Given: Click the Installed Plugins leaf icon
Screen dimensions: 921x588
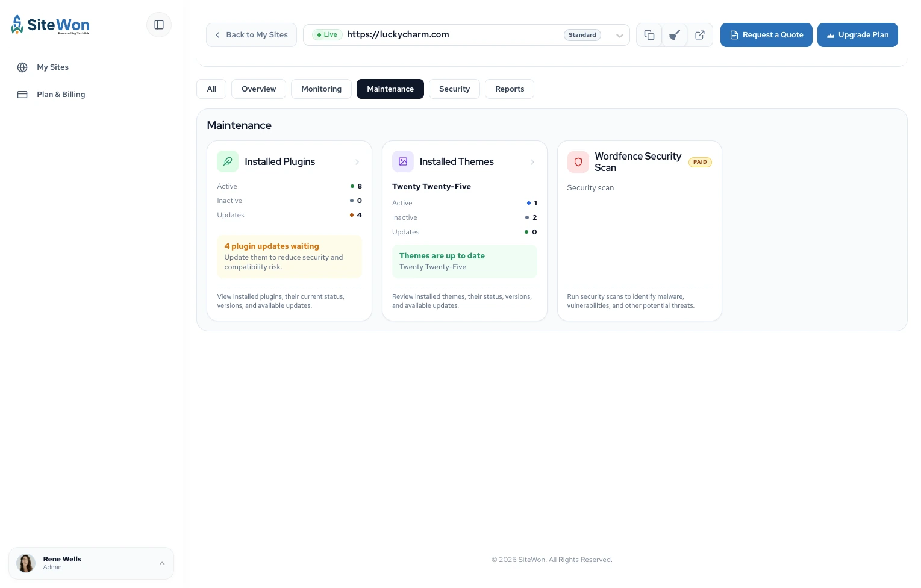Looking at the screenshot, I should pos(228,161).
